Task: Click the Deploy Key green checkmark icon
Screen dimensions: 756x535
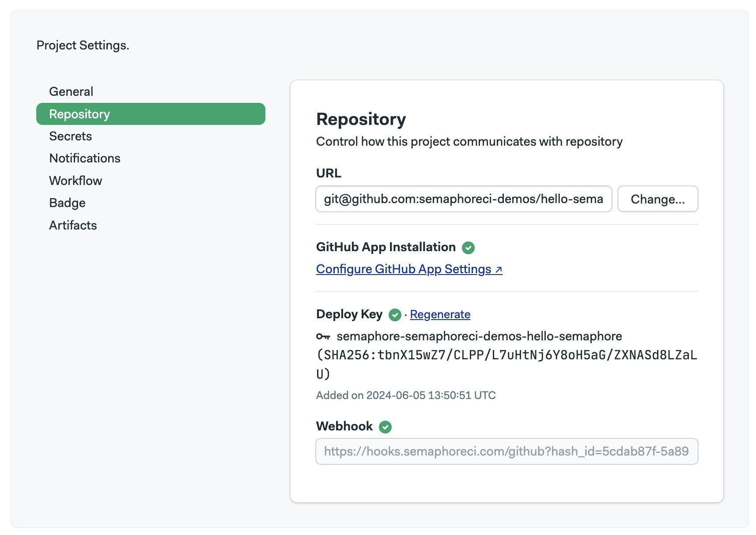Action: click(395, 315)
